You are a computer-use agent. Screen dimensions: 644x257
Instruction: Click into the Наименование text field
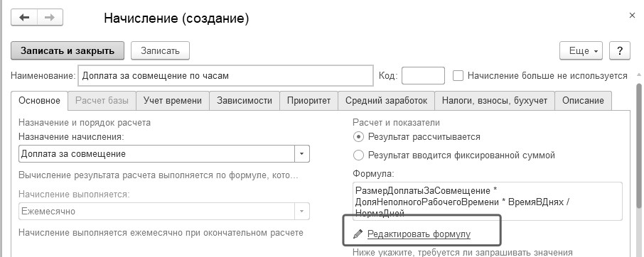225,75
